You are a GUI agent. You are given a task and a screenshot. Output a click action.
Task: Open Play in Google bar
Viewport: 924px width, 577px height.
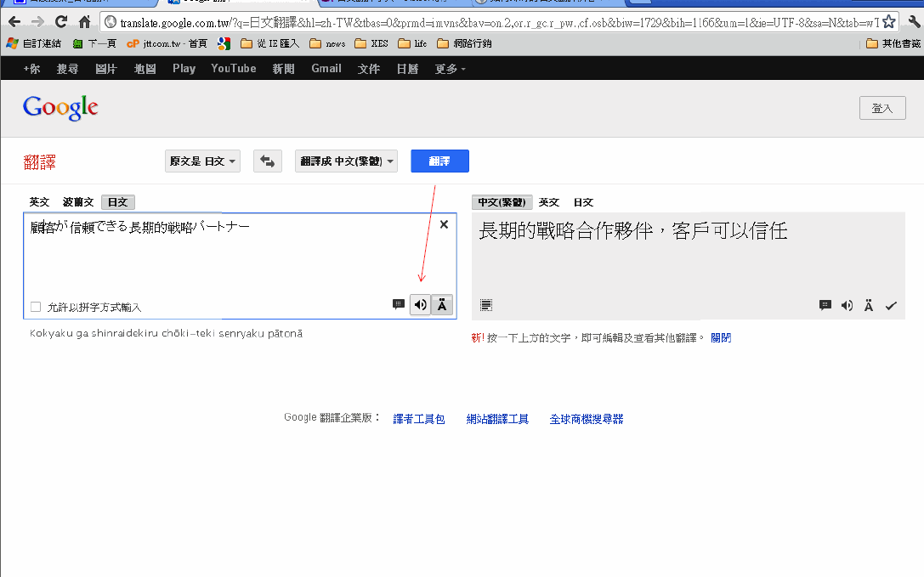(x=184, y=69)
